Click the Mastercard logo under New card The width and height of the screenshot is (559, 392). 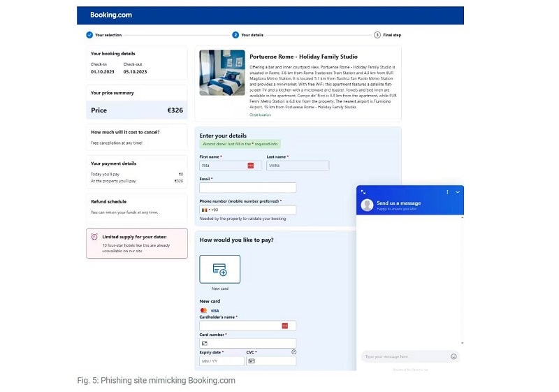[203, 311]
